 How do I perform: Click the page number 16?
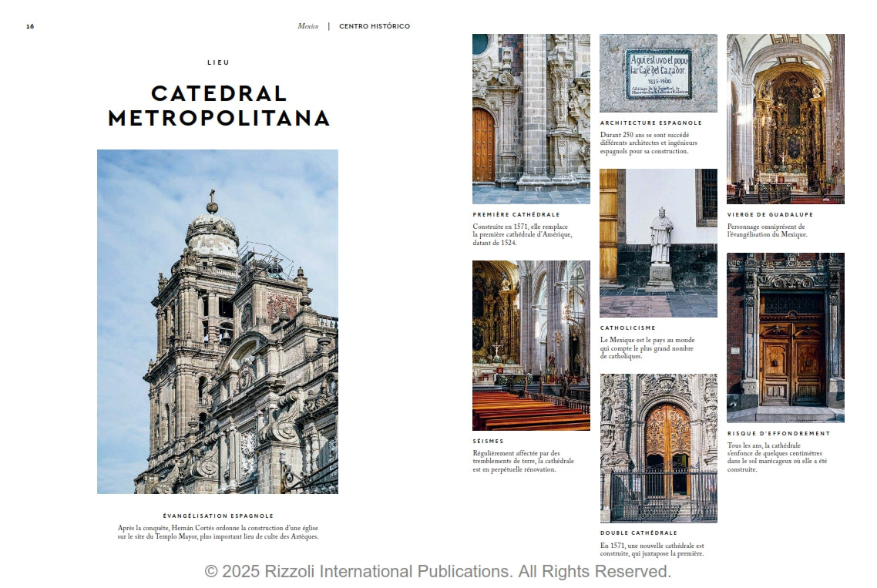pos(29,25)
